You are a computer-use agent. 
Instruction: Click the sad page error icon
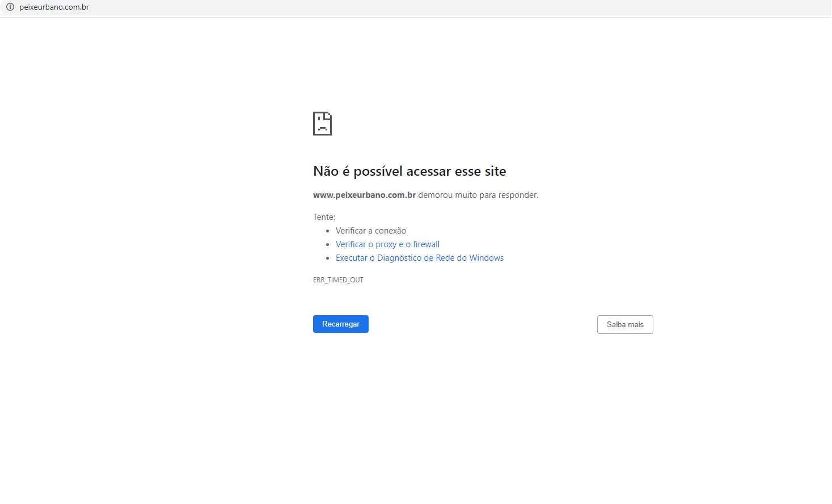[x=322, y=124]
